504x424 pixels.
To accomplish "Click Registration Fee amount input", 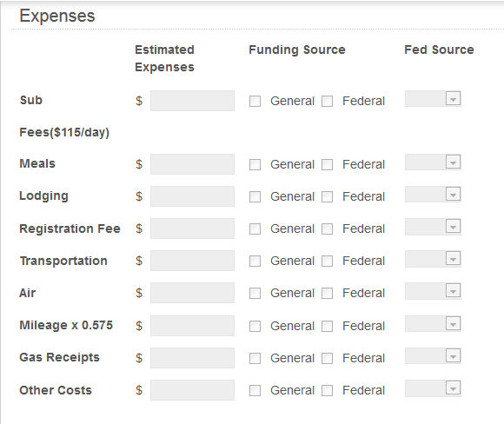I will tap(192, 229).
